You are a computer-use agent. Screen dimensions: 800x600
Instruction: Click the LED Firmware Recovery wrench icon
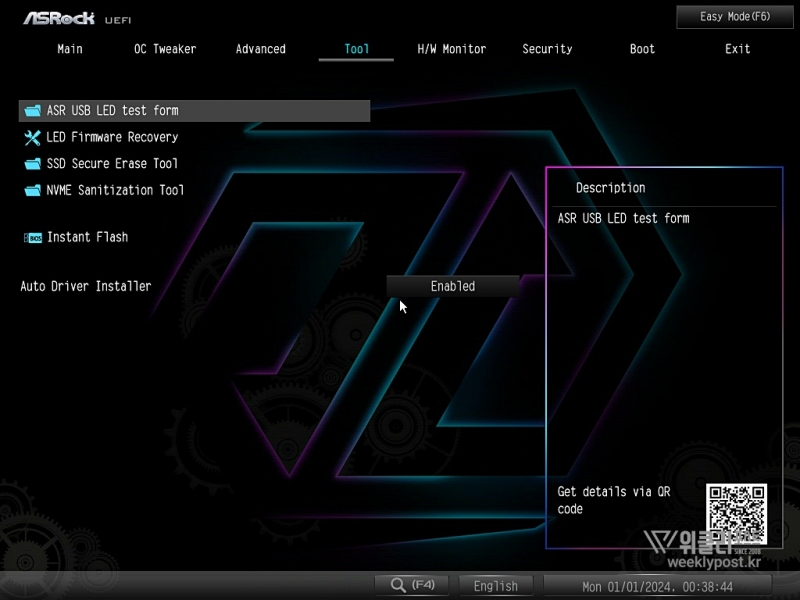(32, 137)
